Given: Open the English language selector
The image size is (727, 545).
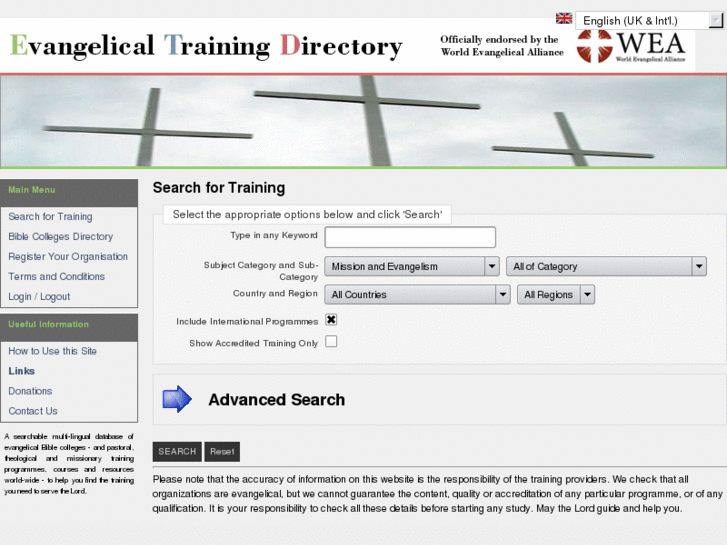Looking at the screenshot, I should 649,20.
